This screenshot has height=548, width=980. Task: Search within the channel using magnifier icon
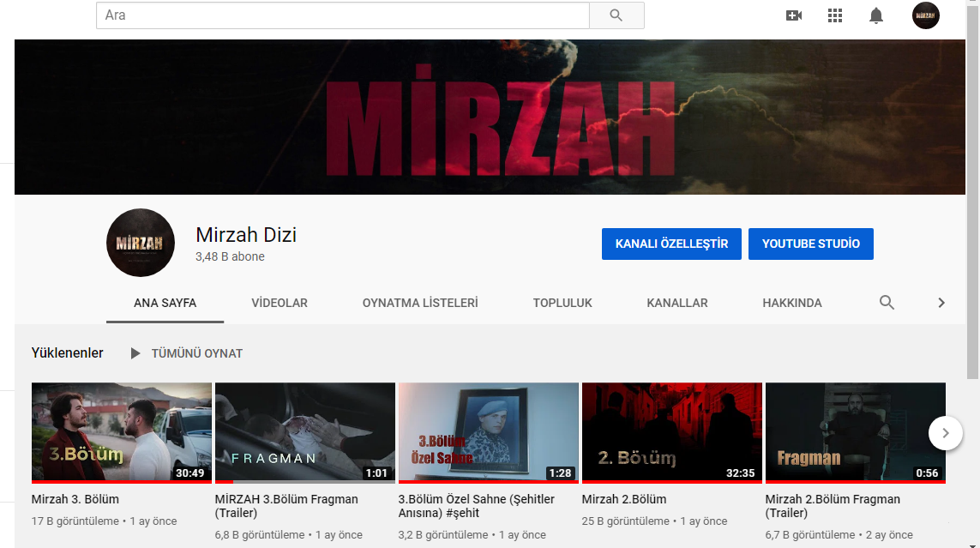tap(887, 303)
